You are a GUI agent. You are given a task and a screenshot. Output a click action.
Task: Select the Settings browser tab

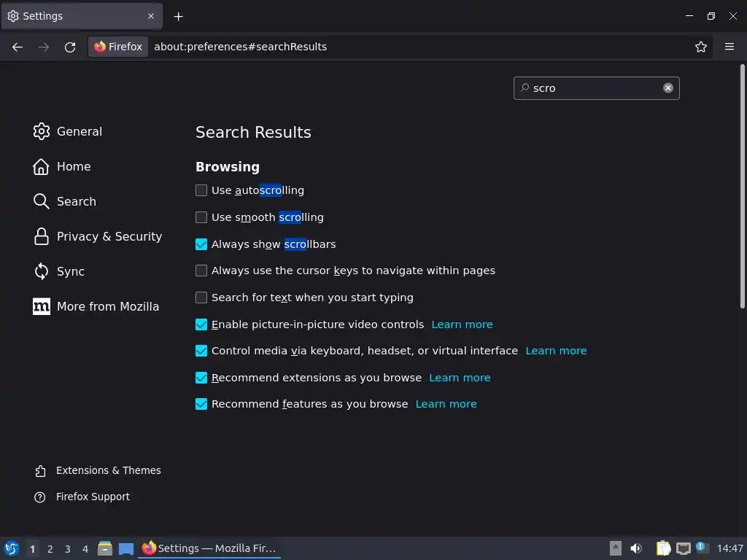[82, 16]
